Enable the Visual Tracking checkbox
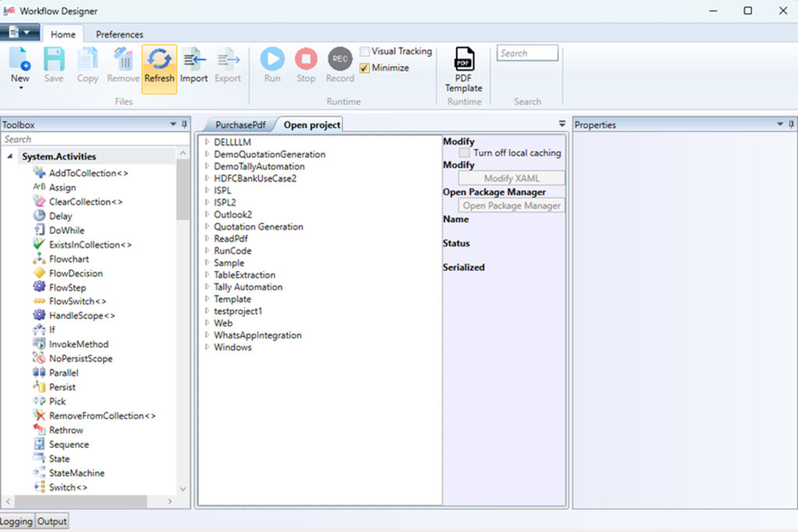This screenshot has height=532, width=798. 365,51
